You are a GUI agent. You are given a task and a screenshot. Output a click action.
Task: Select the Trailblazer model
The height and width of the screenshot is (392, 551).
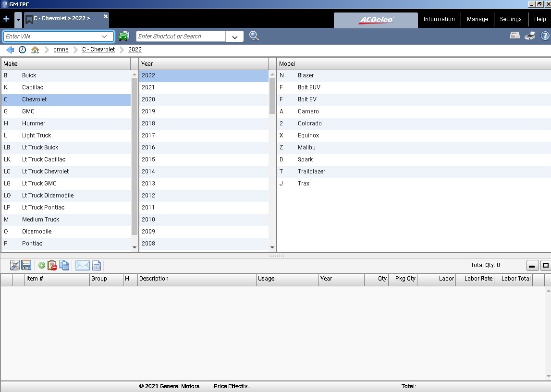point(414,171)
